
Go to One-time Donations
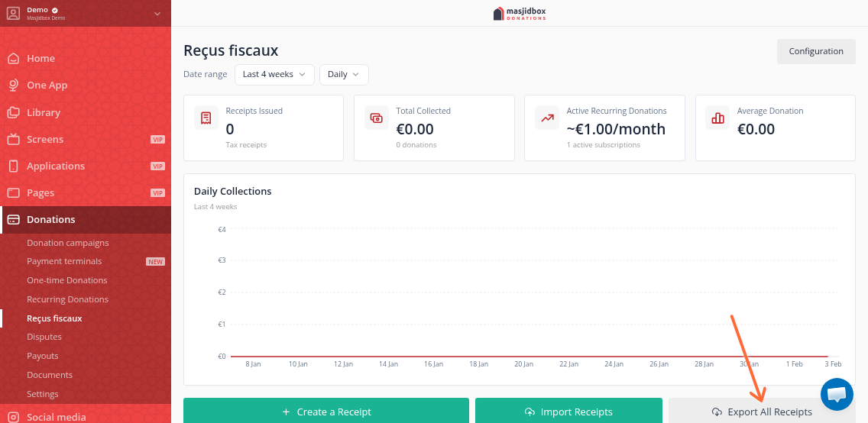click(67, 280)
